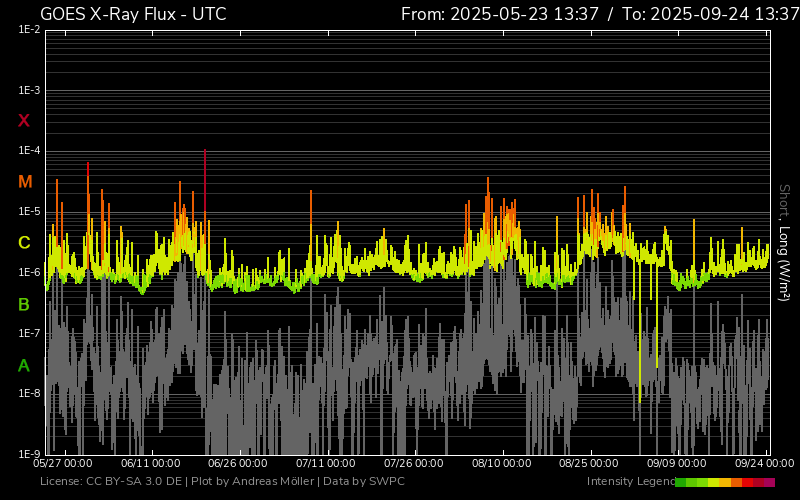Click the 1E-6 y-axis tick label
This screenshot has height=500, width=800.
[29, 273]
